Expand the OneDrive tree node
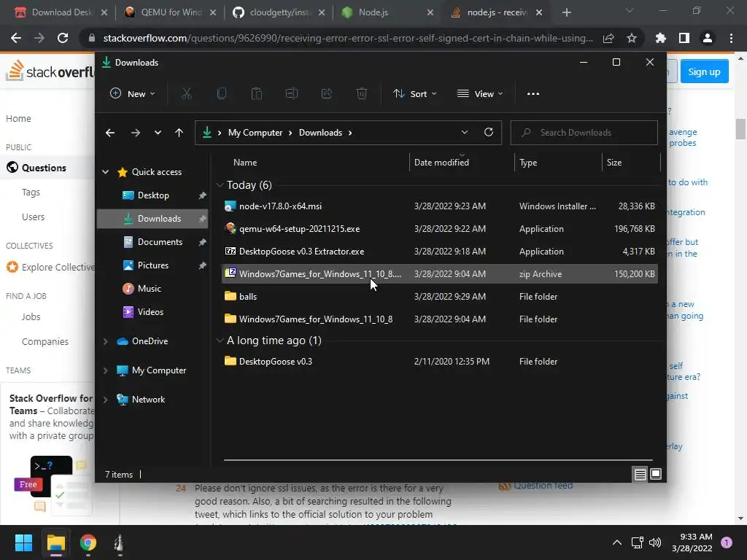This screenshot has width=747, height=560. [105, 341]
